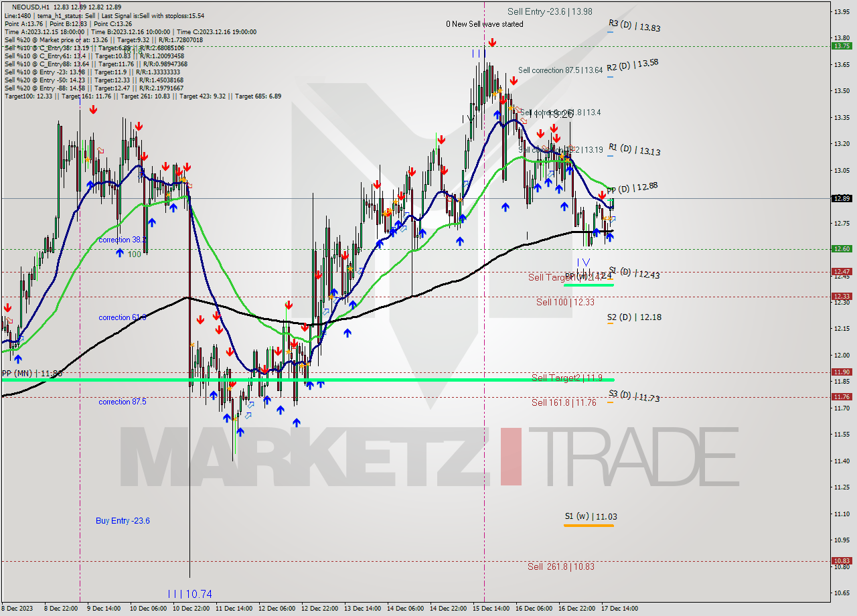Click the NEOUSD,H1 symbol title
Image resolution: width=857 pixels, height=616 pixels.
[29, 7]
